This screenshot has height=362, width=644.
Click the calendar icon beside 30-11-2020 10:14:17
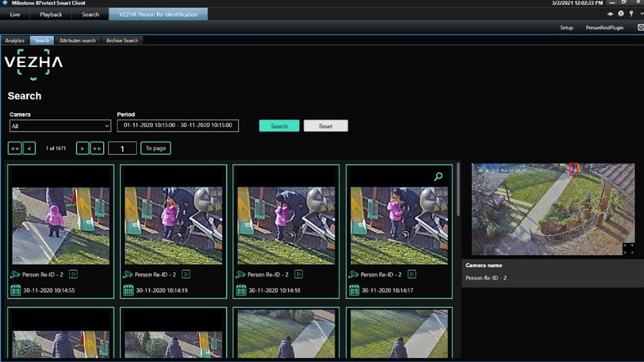tap(354, 290)
